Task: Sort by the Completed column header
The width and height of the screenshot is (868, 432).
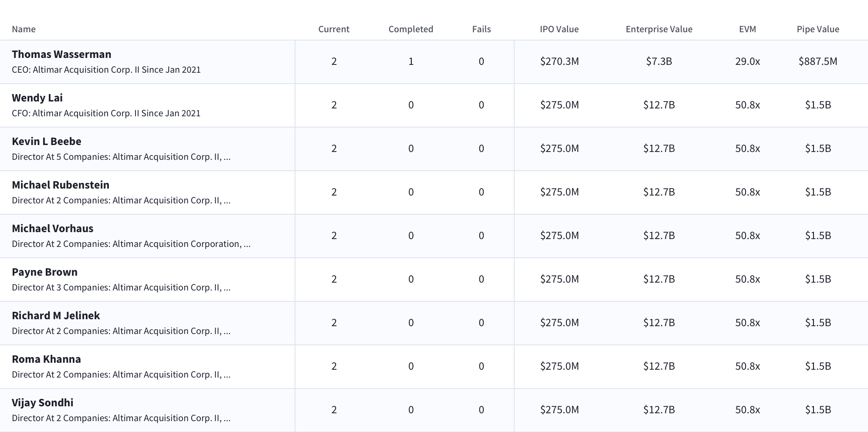Action: click(411, 29)
